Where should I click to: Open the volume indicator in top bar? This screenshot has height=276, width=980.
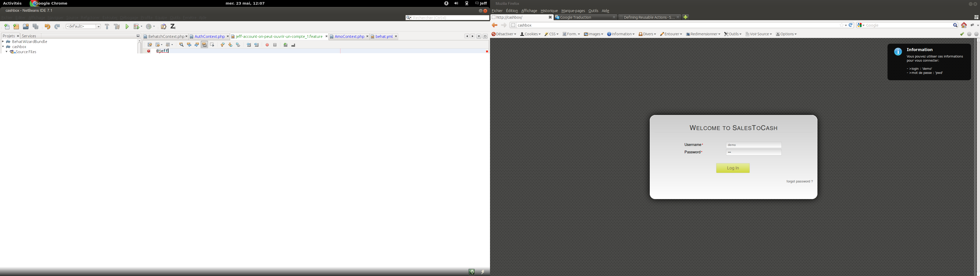tap(456, 3)
